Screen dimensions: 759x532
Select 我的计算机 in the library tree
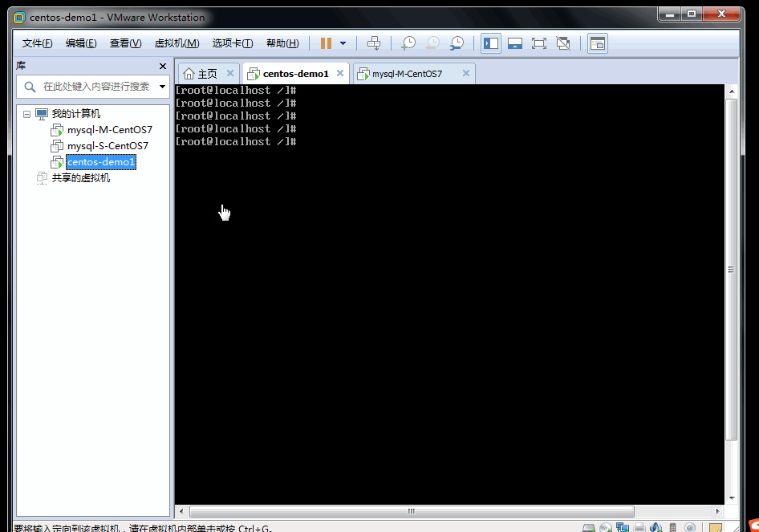click(x=76, y=114)
